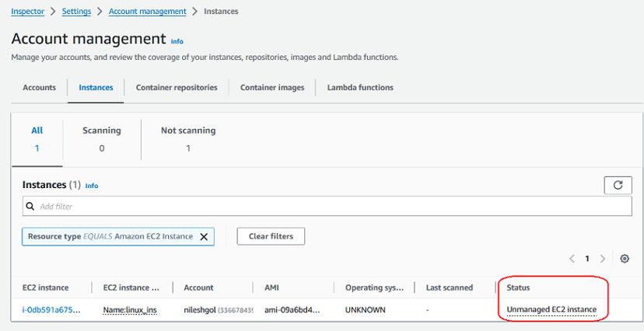The image size is (644, 331).
Task: Show the Scanning instances segment
Action: point(102,139)
